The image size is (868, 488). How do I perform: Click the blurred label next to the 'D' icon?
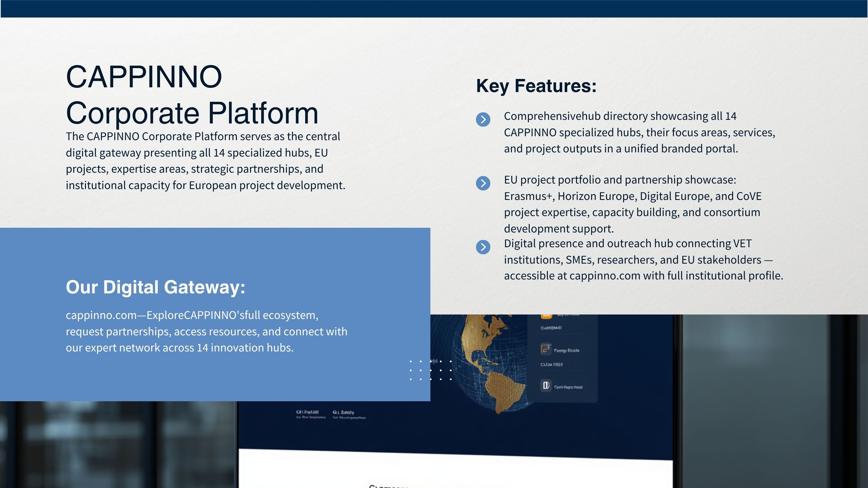(568, 387)
